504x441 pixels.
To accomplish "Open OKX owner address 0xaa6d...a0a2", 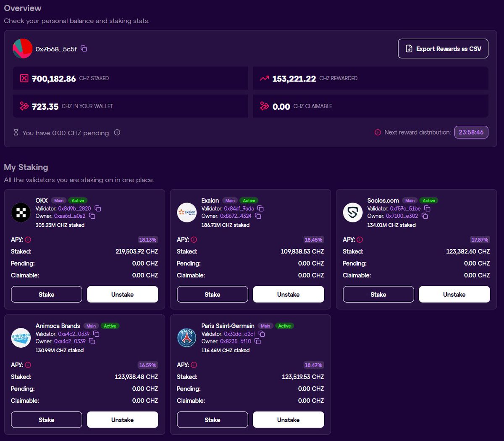I will (x=70, y=216).
